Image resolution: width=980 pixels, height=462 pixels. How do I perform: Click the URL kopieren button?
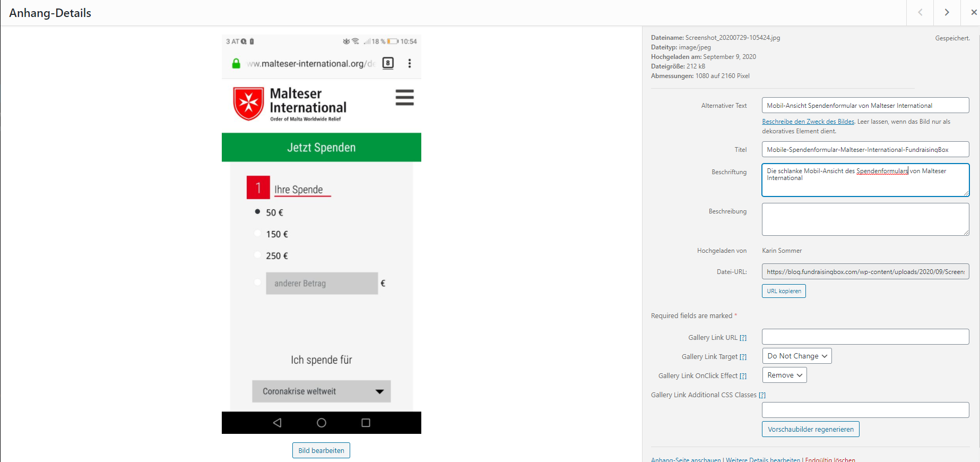pos(784,291)
